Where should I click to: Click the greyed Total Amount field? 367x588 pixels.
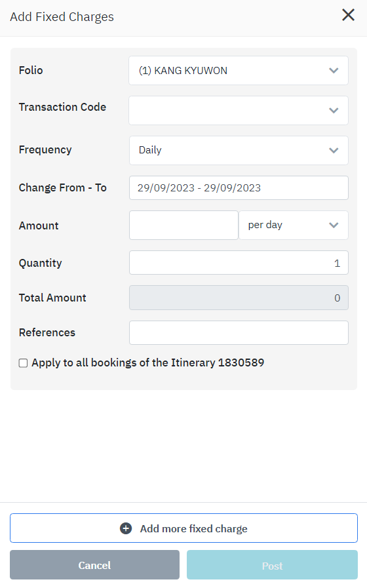click(x=239, y=298)
